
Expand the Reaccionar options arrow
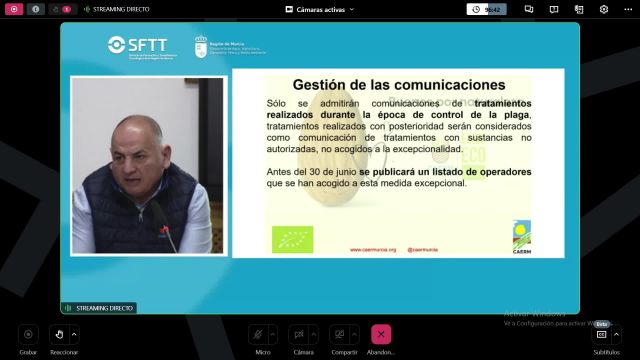point(74,335)
